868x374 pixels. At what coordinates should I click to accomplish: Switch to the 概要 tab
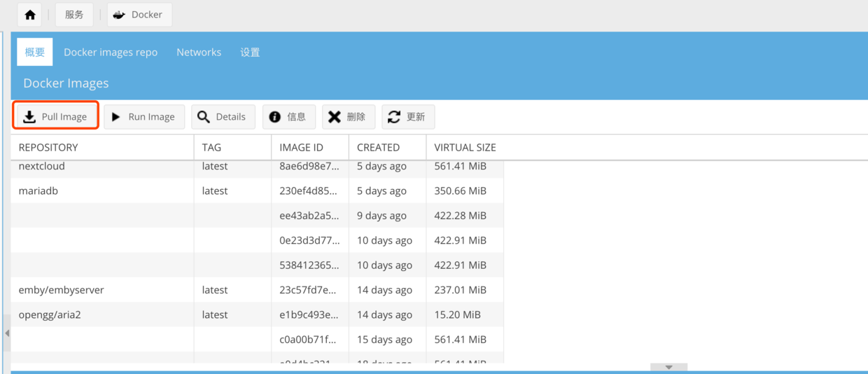tap(35, 53)
